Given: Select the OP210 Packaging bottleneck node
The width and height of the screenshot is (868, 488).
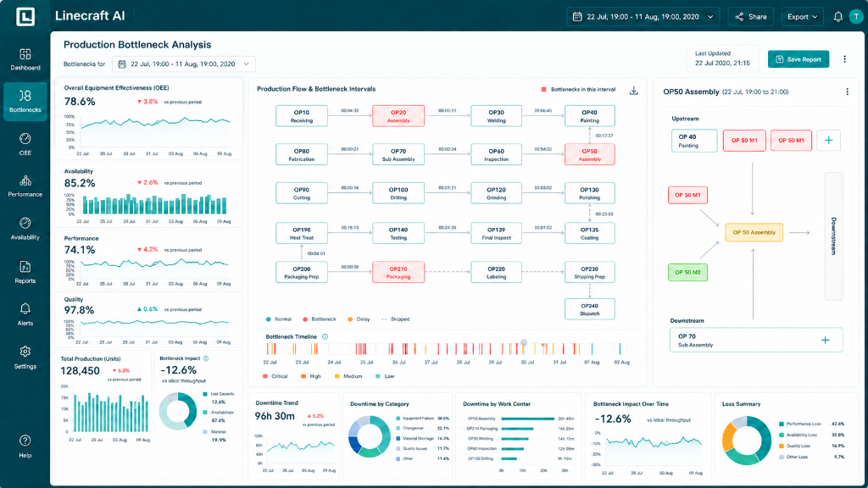Looking at the screenshot, I should (x=398, y=272).
